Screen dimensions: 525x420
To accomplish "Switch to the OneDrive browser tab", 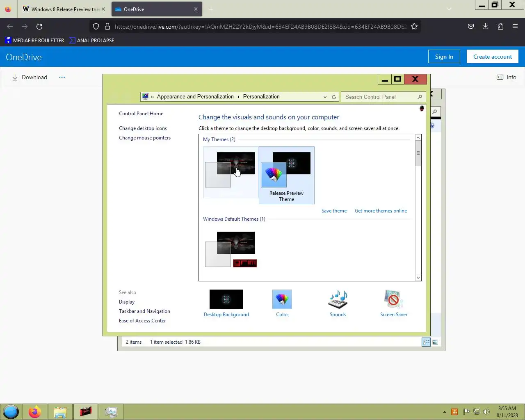I will 157,9.
